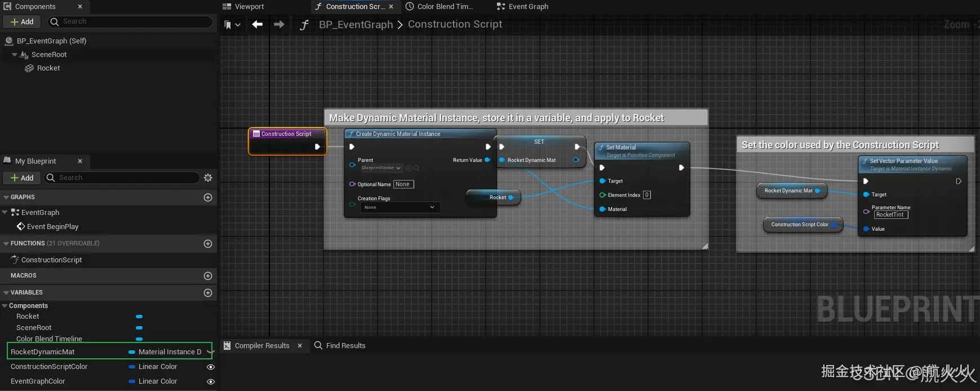Collapse the GRAPHS section
This screenshot has width=980, height=391.
[6, 197]
